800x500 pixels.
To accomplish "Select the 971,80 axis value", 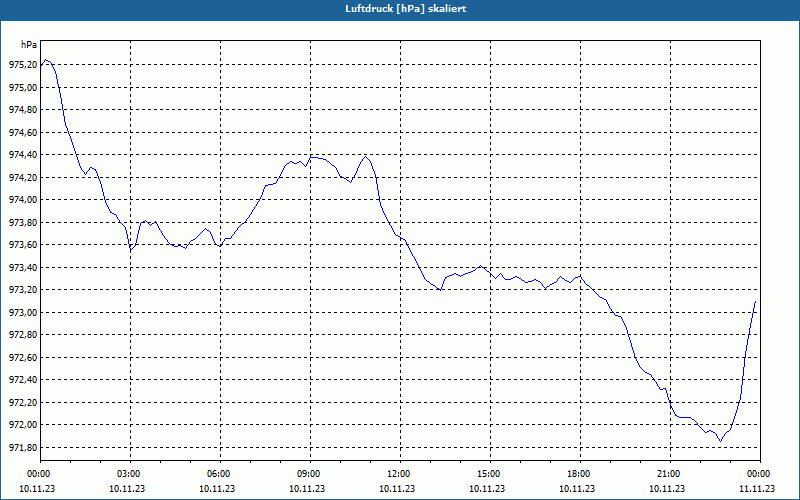I will (x=23, y=447).
